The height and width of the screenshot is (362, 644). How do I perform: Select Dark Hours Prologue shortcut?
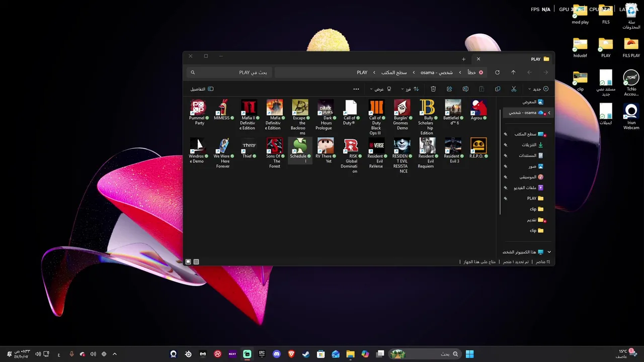326,115
